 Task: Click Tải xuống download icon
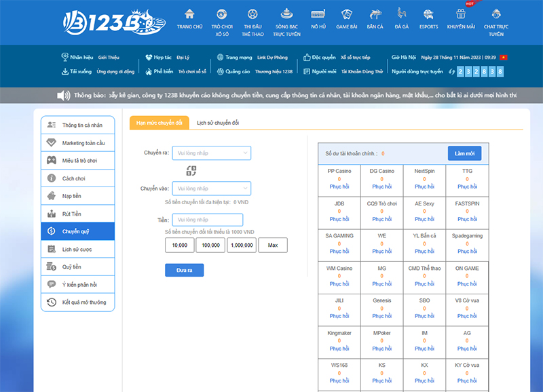click(x=64, y=71)
